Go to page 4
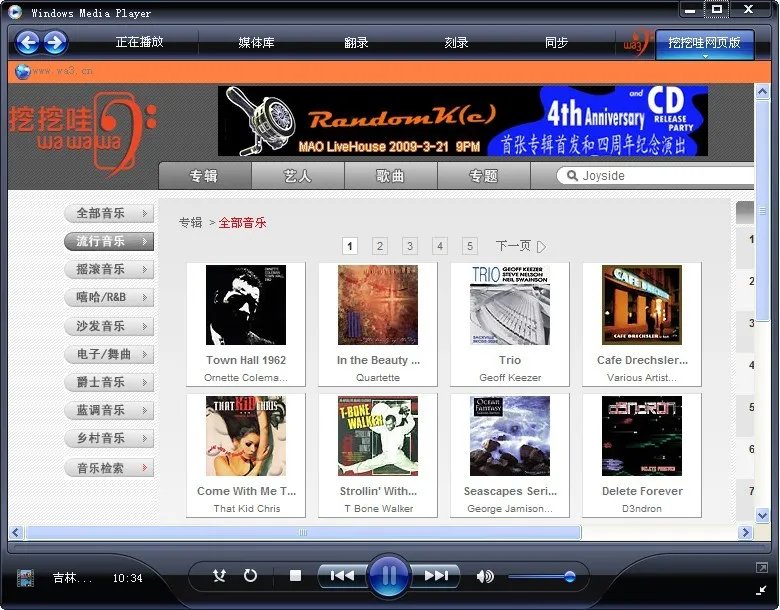 click(440, 246)
